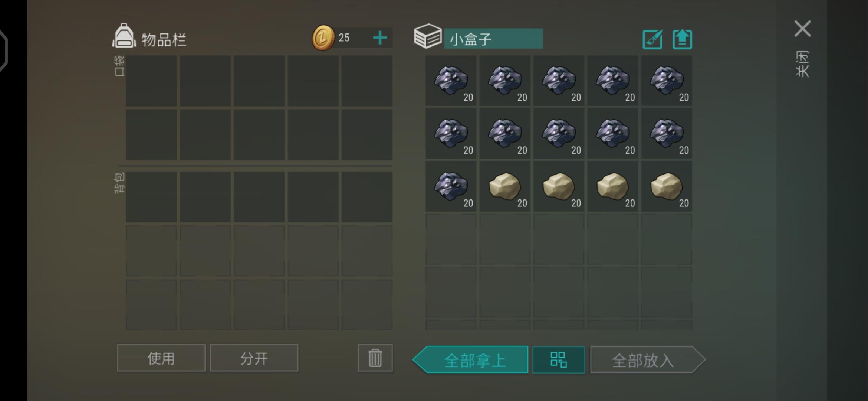Click the 全部拿上 take all button
Screen dimensions: 868x401
coord(470,360)
